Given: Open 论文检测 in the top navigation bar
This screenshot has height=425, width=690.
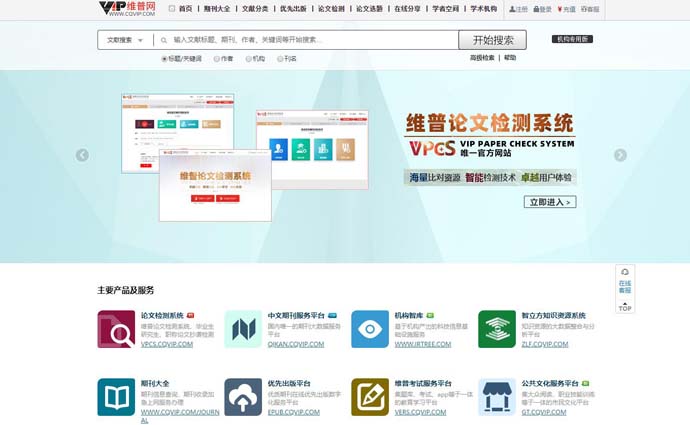Looking at the screenshot, I should click(x=331, y=9).
